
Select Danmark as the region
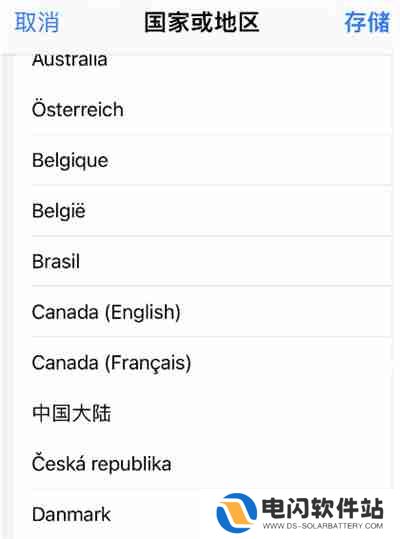click(x=71, y=515)
